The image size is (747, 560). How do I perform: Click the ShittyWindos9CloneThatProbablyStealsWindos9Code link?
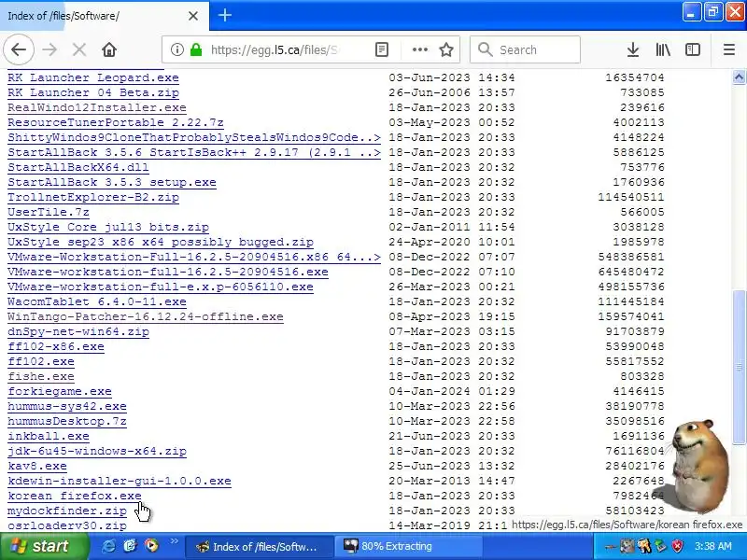click(194, 137)
